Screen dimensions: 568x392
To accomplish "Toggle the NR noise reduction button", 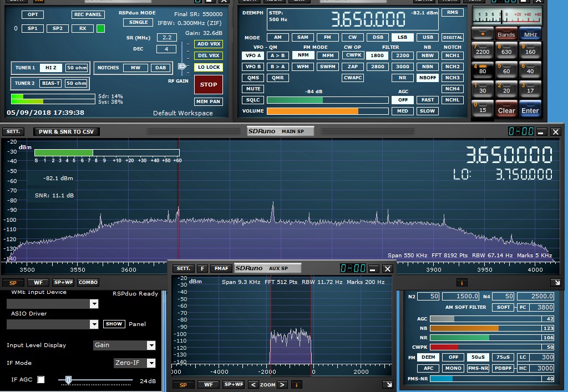I will (x=403, y=78).
